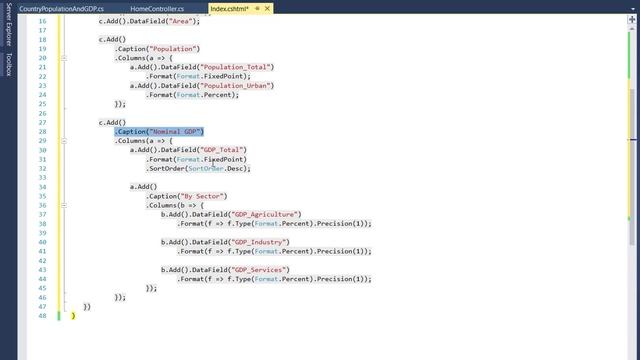Pin the Index.cshtml tab
The width and height of the screenshot is (640, 360).
click(258, 8)
